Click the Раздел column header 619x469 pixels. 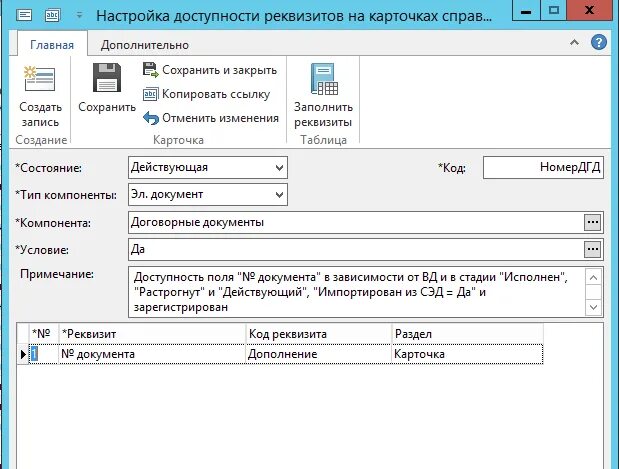467,334
